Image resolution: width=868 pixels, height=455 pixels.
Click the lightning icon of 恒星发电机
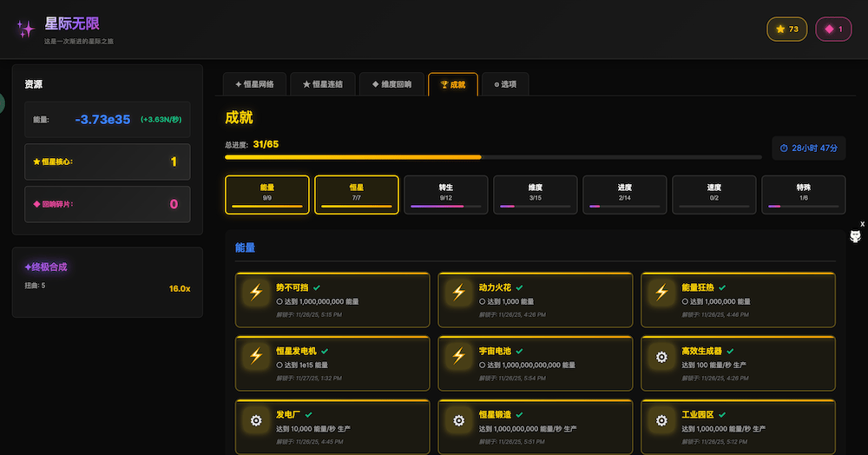click(256, 357)
